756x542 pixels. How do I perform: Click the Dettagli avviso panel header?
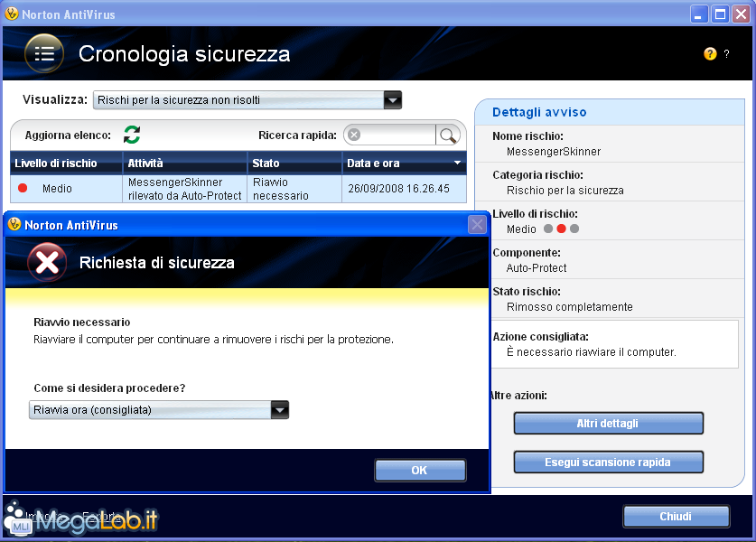(x=610, y=112)
